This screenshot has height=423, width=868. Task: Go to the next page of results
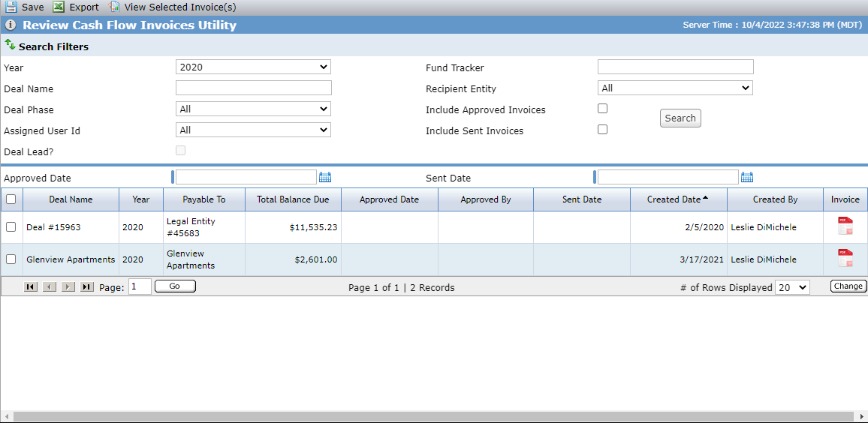(68, 287)
